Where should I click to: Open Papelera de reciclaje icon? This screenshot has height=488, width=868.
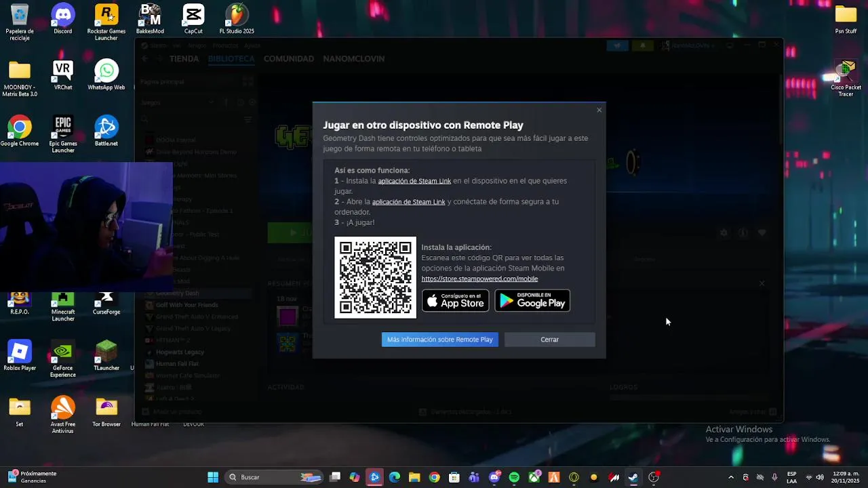20,22
